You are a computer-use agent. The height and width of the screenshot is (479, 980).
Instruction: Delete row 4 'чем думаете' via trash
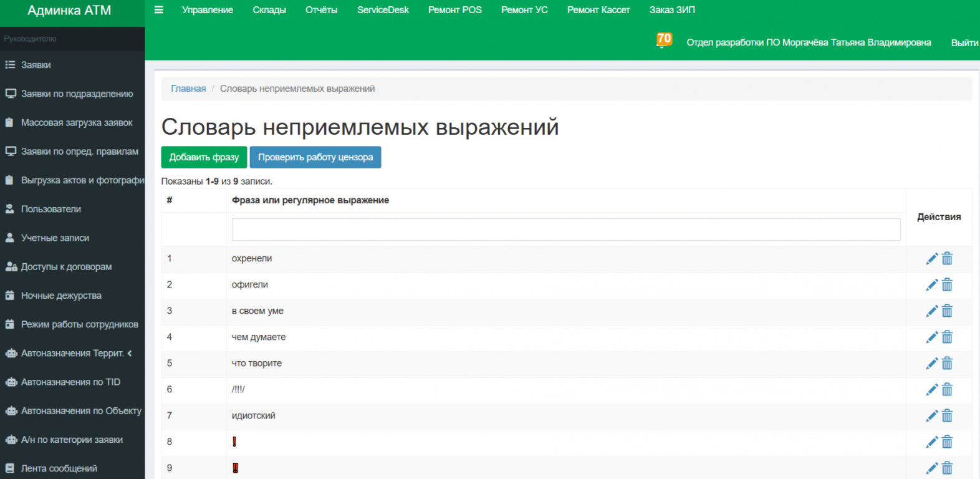click(x=947, y=337)
